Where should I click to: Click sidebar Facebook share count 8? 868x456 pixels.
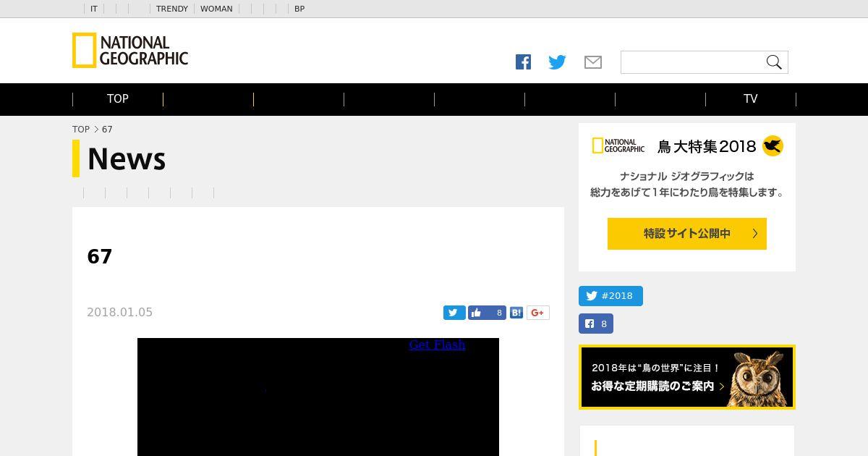(x=596, y=324)
